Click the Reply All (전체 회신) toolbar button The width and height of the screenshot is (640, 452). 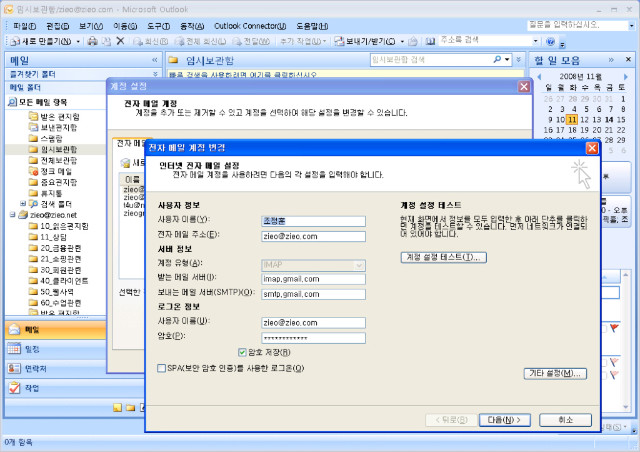click(x=200, y=41)
